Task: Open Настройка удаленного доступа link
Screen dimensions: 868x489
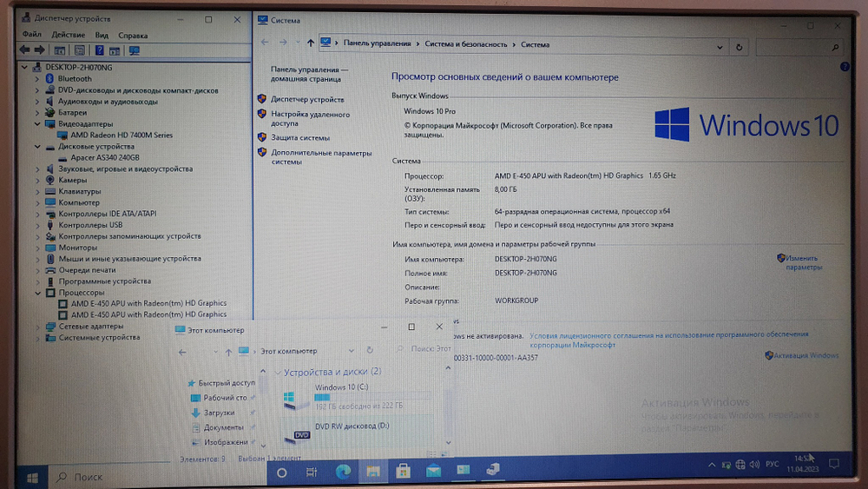Action: 310,119
